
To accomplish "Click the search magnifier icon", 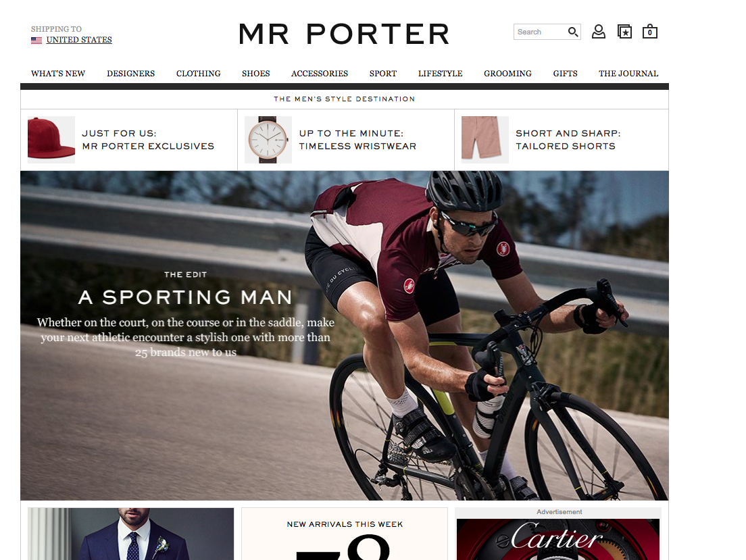I will coord(573,32).
